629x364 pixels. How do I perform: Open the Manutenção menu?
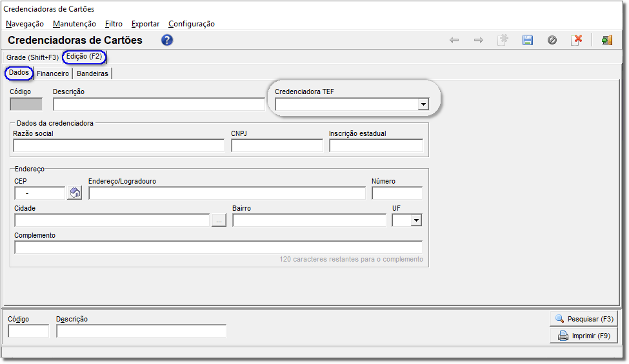pos(74,24)
